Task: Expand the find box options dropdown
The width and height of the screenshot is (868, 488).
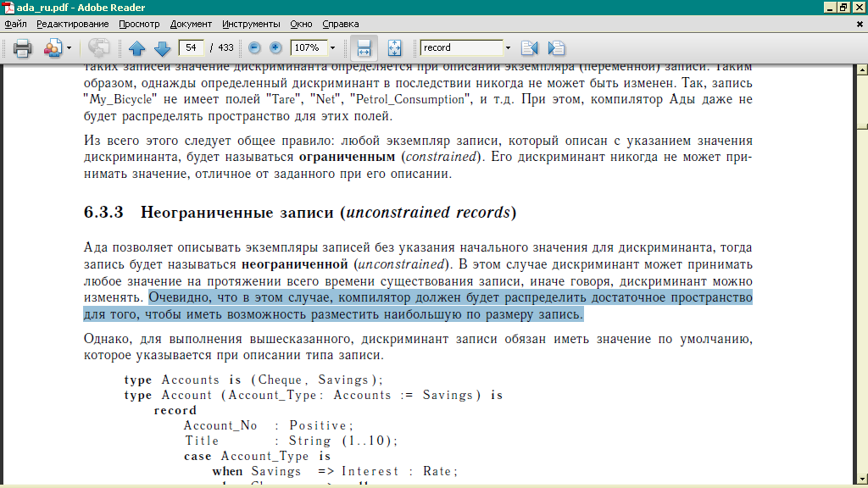Action: 508,48
